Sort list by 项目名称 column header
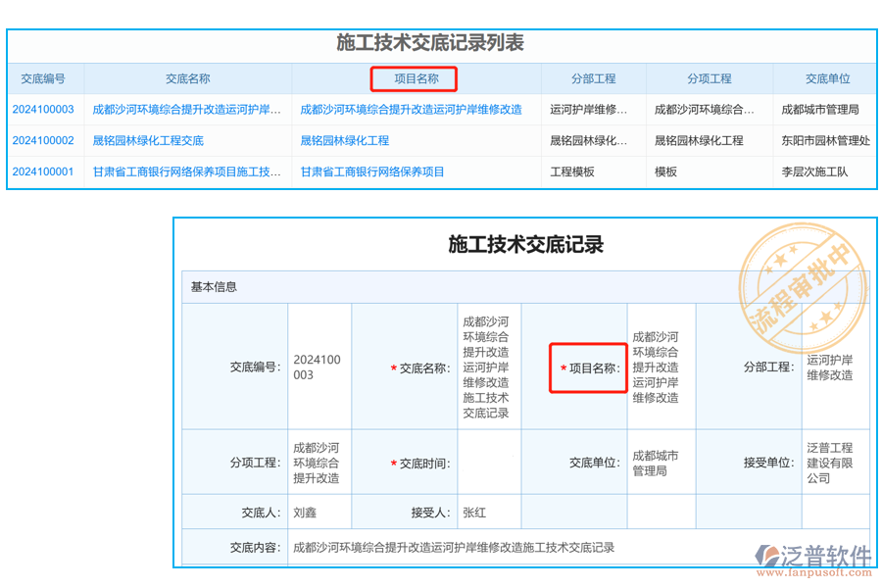 tap(415, 78)
